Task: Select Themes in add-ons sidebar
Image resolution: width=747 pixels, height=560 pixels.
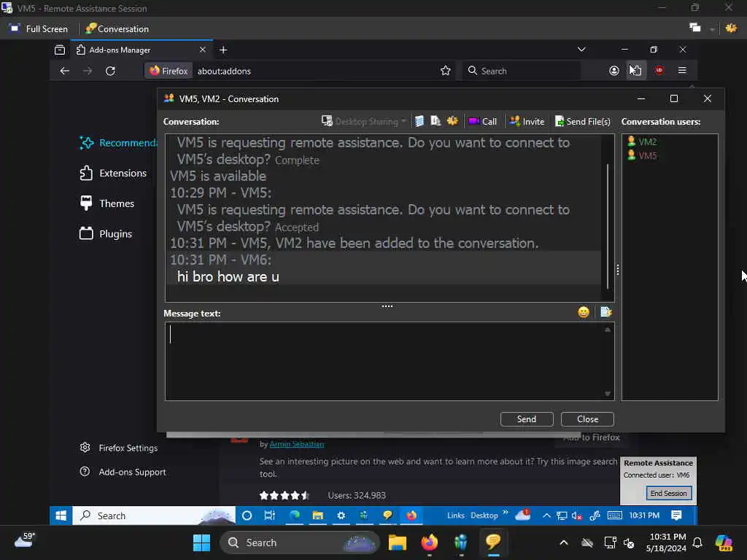Action: click(107, 203)
